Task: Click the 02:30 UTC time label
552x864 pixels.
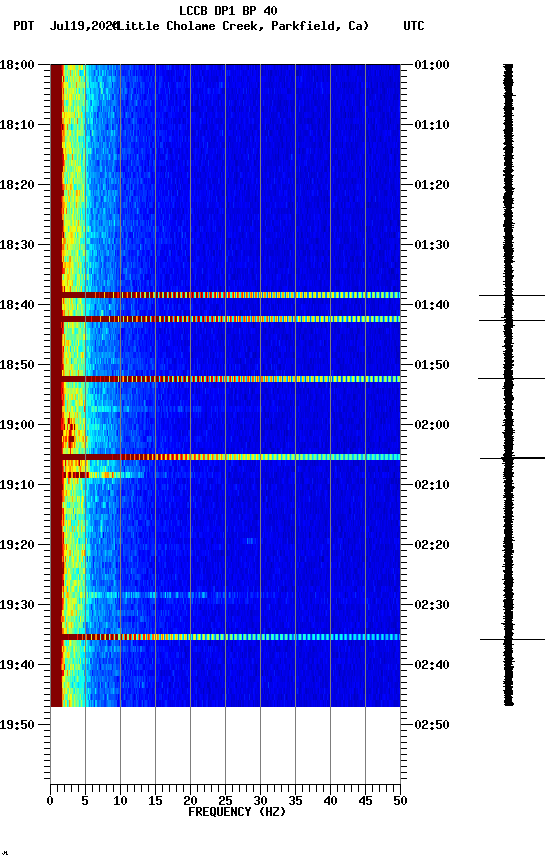Action: coord(432,605)
